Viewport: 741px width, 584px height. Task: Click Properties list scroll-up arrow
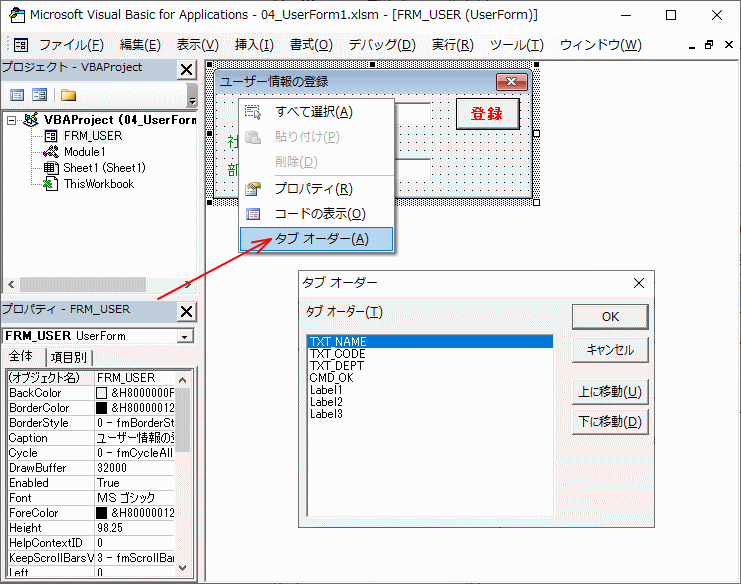click(x=183, y=379)
